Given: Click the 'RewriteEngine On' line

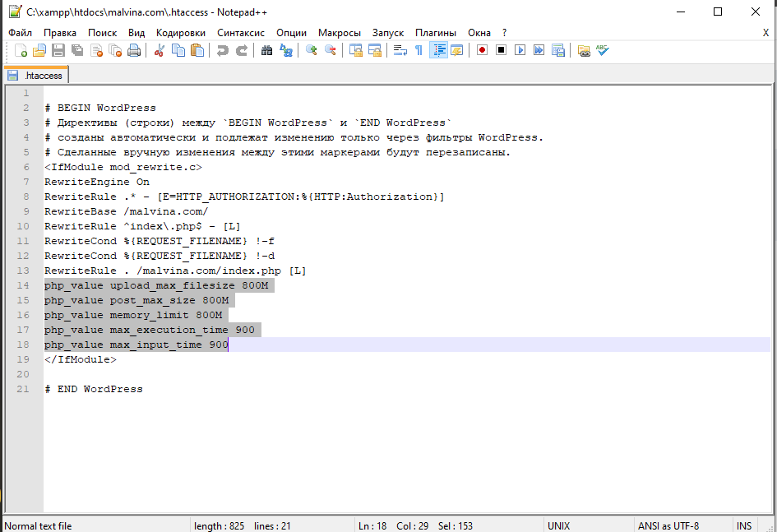Looking at the screenshot, I should coord(97,182).
